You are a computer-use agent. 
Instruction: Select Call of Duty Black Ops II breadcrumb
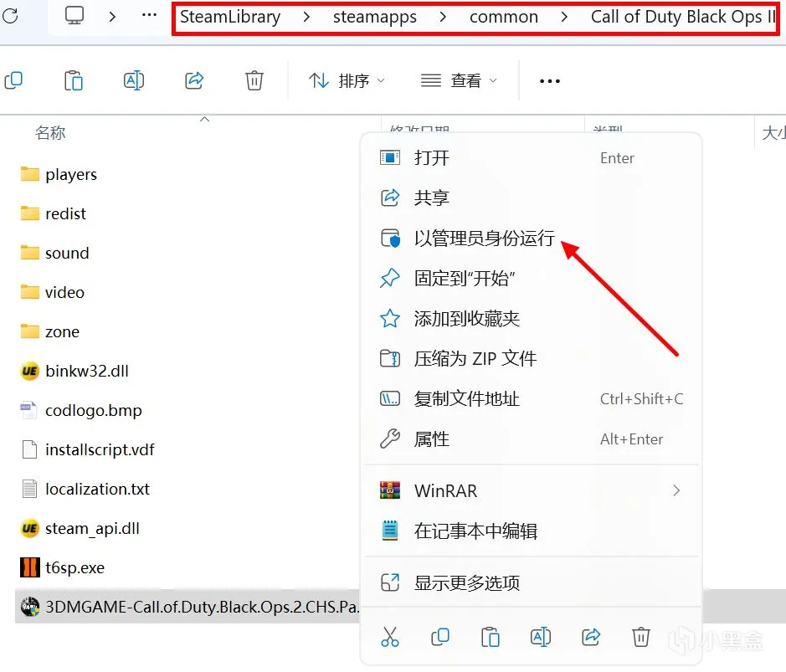point(683,17)
